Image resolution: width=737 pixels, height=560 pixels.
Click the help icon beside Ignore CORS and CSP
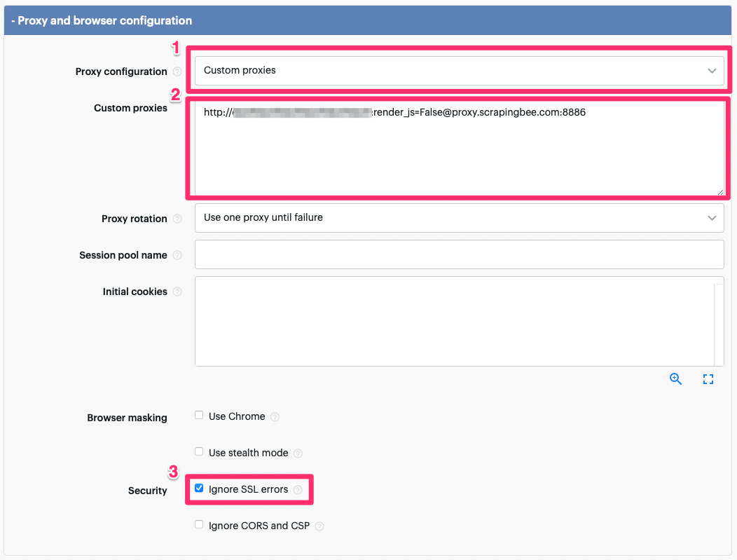(319, 526)
